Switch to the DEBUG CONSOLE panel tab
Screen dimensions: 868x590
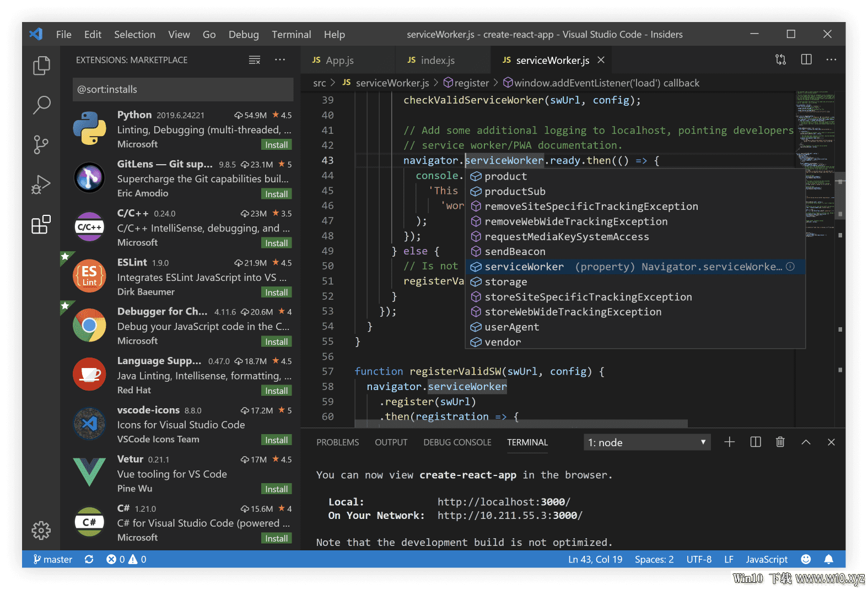(x=457, y=442)
